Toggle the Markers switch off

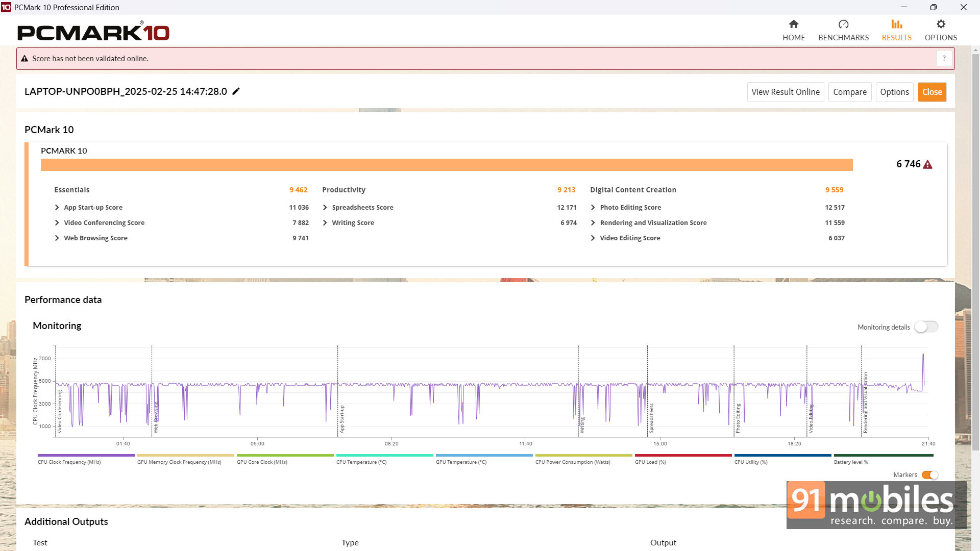click(930, 475)
